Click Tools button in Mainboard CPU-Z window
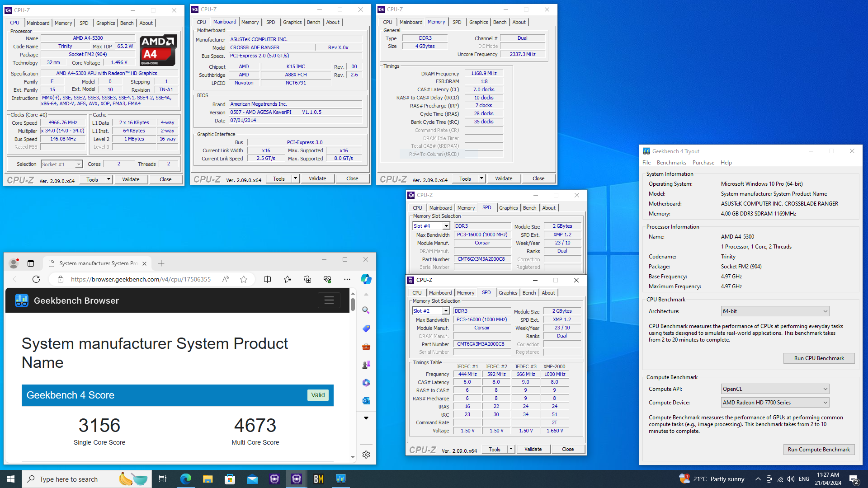Screen dimensions: 868x488 tap(279, 178)
